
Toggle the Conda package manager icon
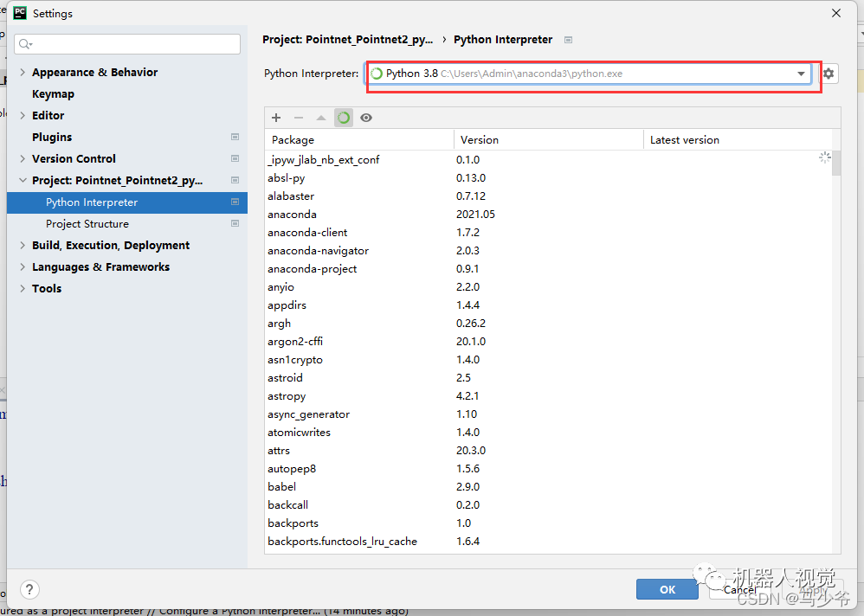coord(344,118)
